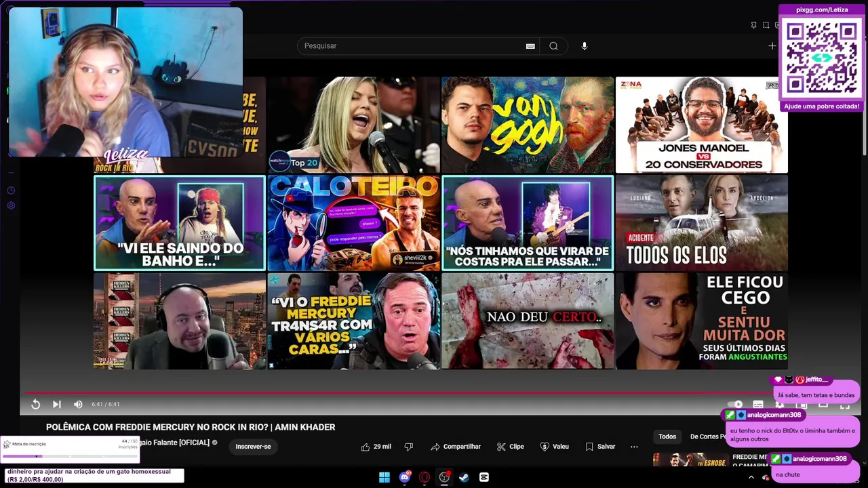Open the 'Nao deu certo' end-screen video
Image resolution: width=868 pixels, height=488 pixels.
coord(528,321)
